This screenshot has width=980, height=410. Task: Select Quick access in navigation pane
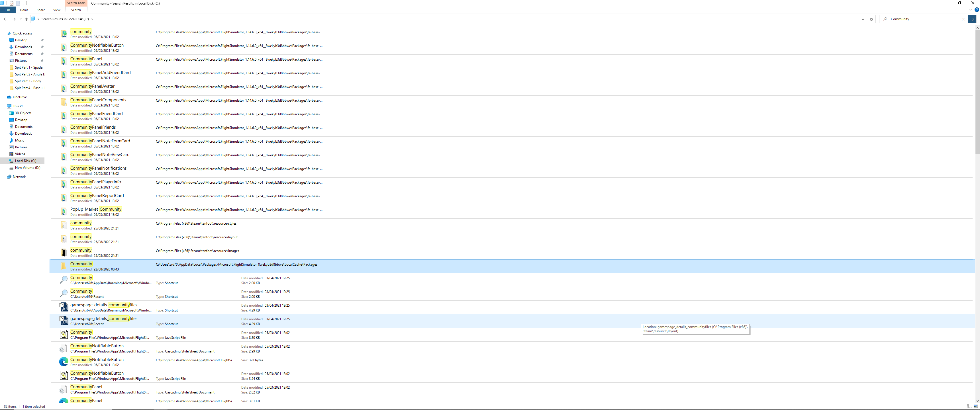point(23,34)
